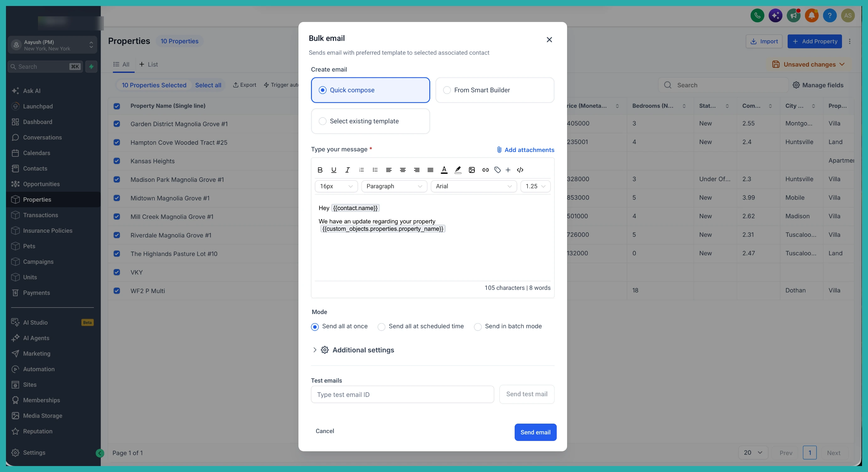Click the Add Property button
This screenshot has height=472, width=868.
pos(814,41)
